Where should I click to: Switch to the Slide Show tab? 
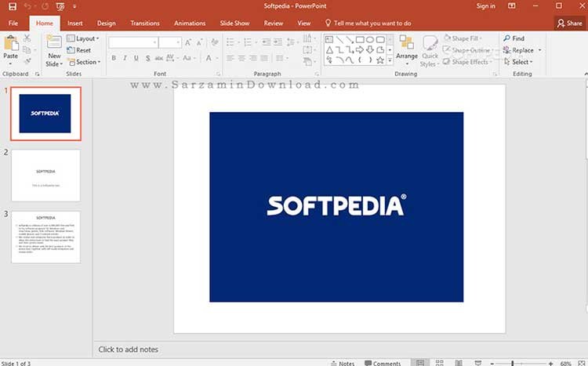tap(234, 24)
